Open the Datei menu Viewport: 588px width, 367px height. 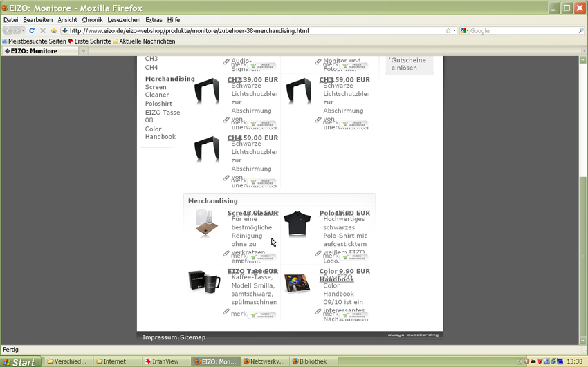click(x=11, y=20)
